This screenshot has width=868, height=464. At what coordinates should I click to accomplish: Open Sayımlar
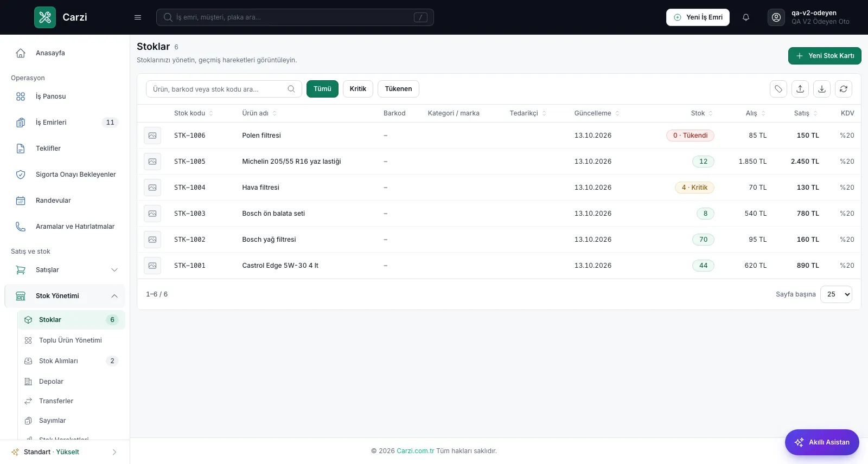(x=71, y=421)
